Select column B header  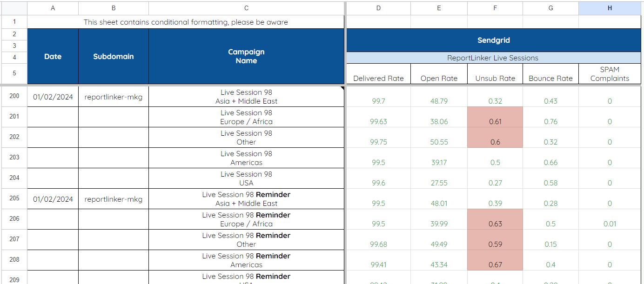tap(114, 8)
